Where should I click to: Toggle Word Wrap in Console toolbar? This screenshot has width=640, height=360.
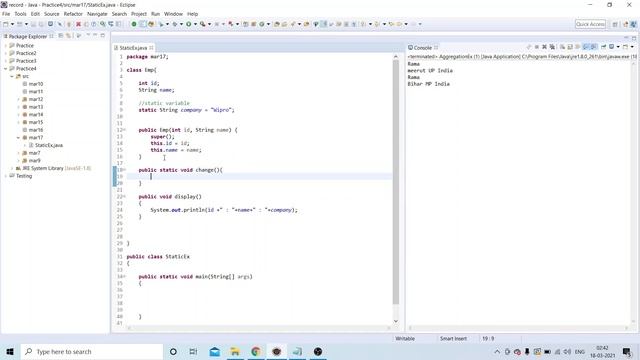(578, 47)
